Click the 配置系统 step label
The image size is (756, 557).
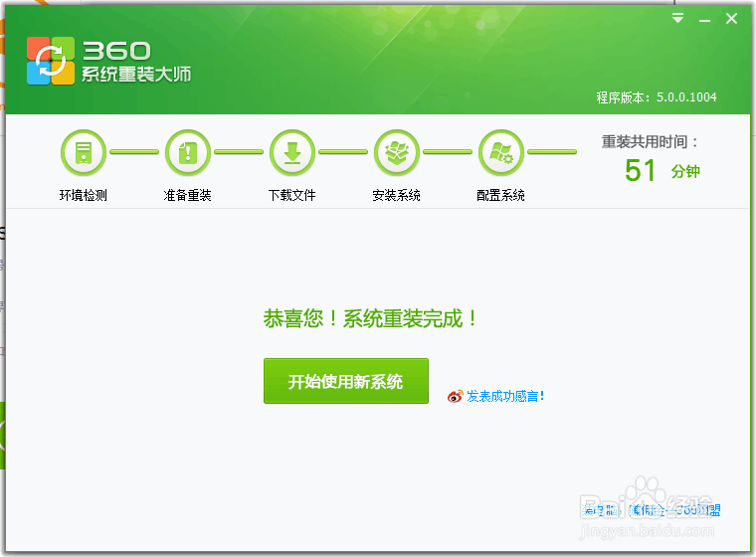tap(500, 195)
